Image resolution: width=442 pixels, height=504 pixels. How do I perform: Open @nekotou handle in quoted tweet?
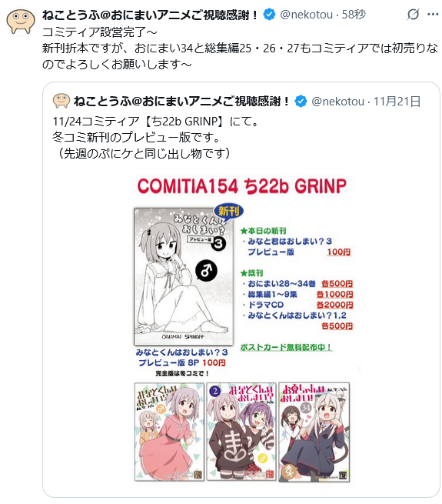coord(338,102)
